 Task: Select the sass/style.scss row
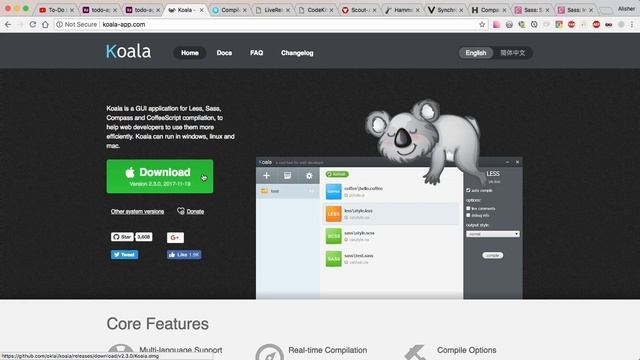(x=391, y=236)
